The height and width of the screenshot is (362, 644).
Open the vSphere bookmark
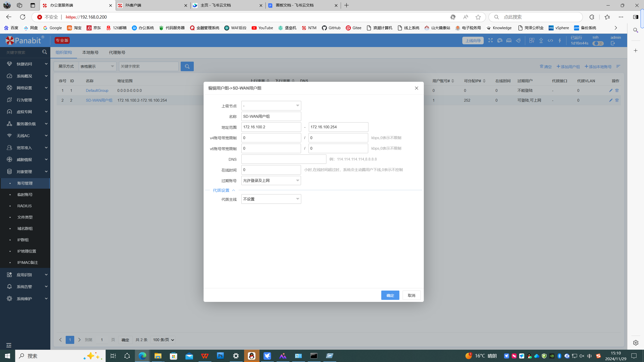point(558,28)
